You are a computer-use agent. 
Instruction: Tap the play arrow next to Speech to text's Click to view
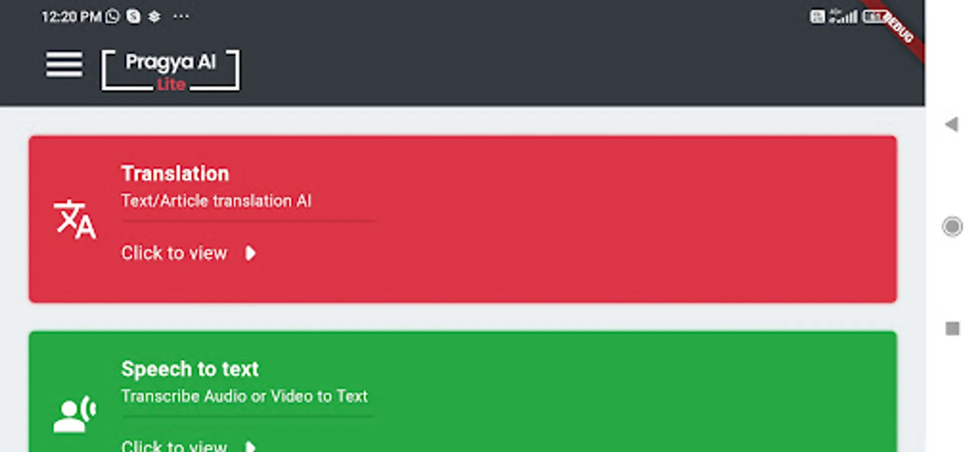[x=251, y=446]
